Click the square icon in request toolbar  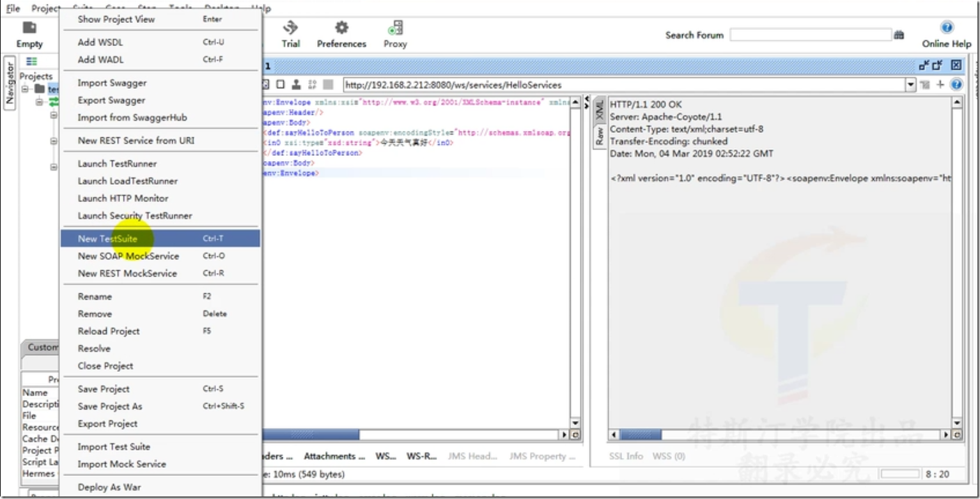(281, 84)
